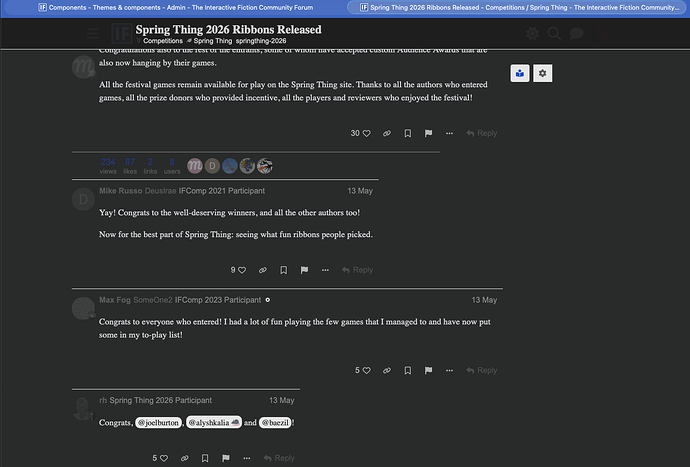This screenshot has width=690, height=467.
Task: Open SomeOne2 username link
Action: coord(153,300)
